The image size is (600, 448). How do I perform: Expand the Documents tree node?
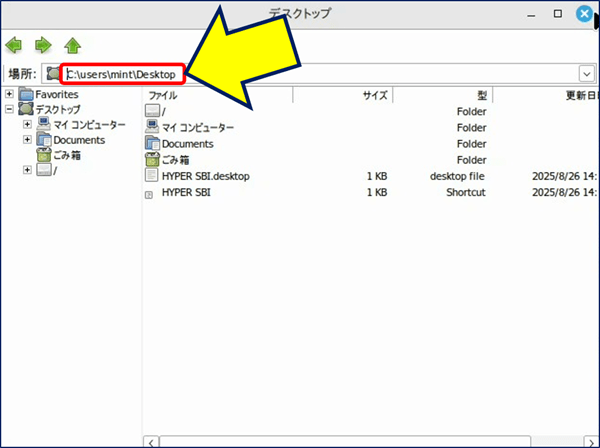click(x=27, y=139)
